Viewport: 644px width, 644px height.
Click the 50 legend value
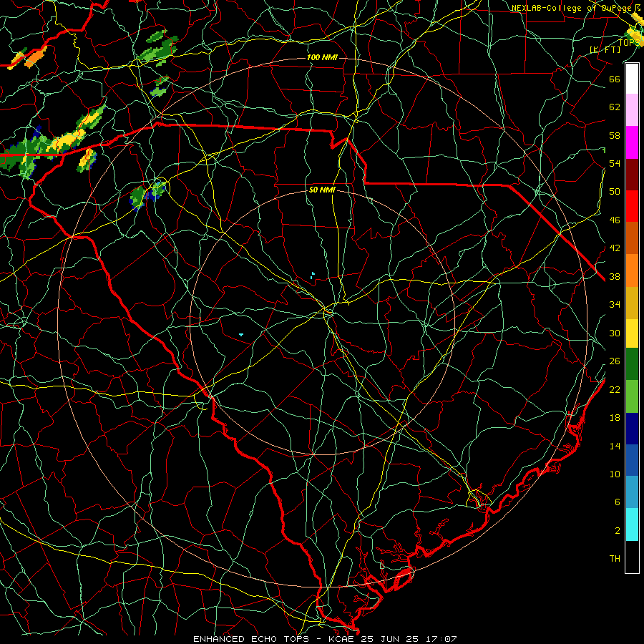pyautogui.click(x=615, y=191)
